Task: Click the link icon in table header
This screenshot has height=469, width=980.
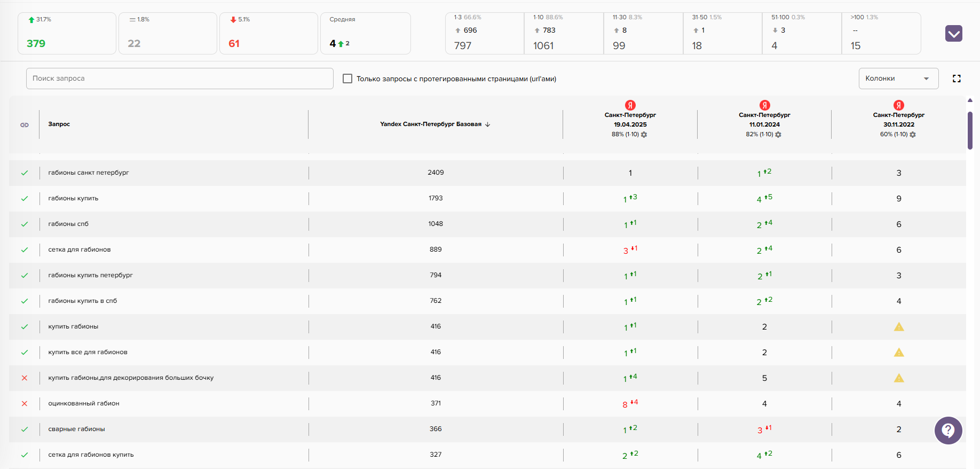Action: pyautogui.click(x=25, y=124)
